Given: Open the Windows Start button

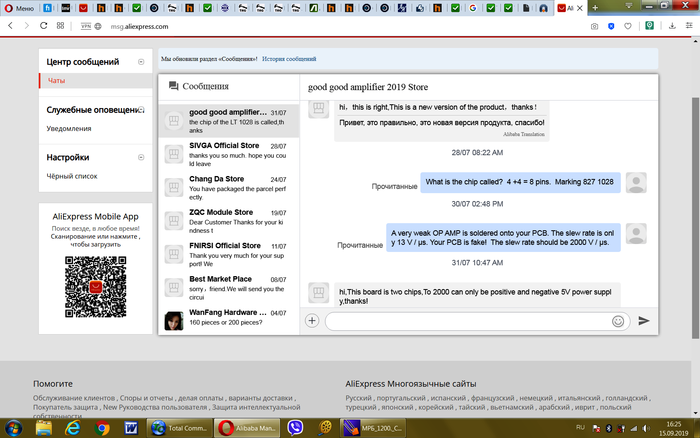Looking at the screenshot, I should click(x=13, y=428).
